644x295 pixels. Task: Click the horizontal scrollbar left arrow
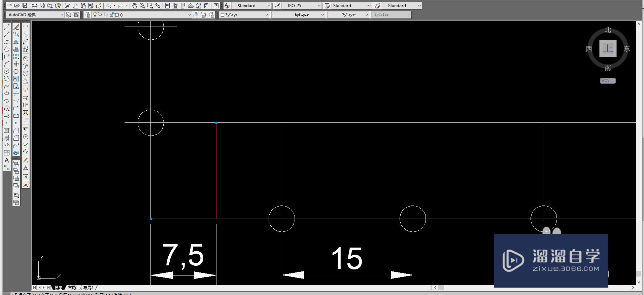[x=435, y=288]
